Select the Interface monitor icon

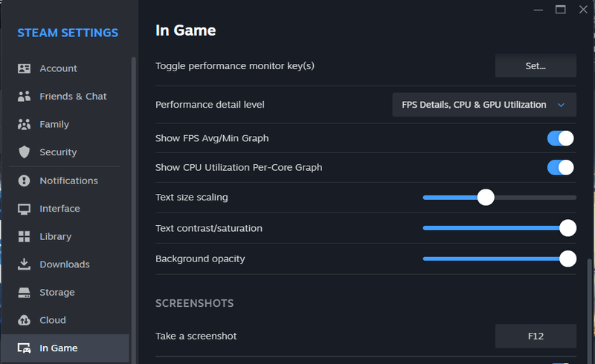[x=24, y=209]
